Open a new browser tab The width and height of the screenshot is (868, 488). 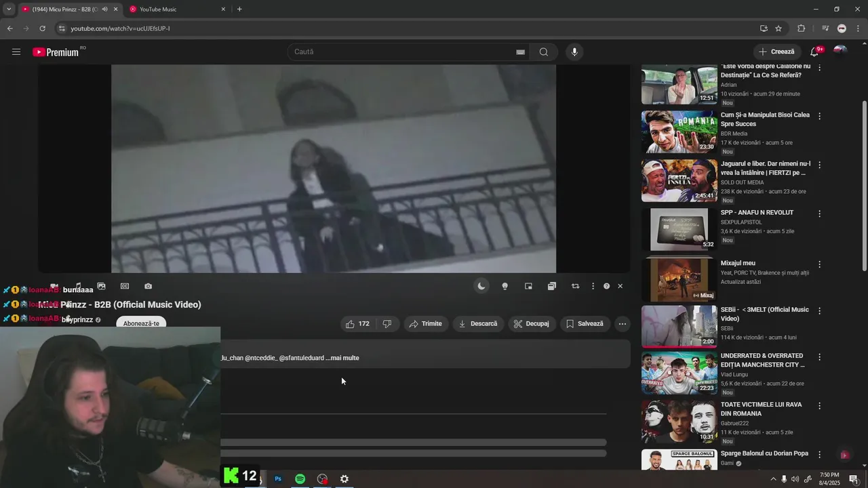click(x=239, y=9)
